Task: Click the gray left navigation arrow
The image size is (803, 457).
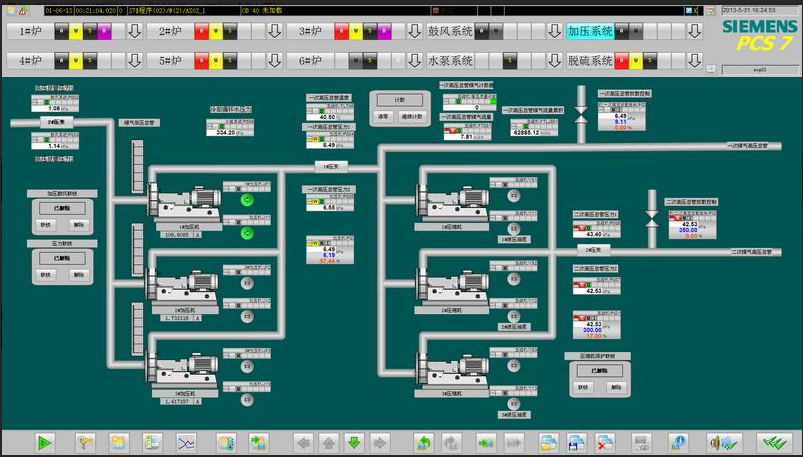Action: tap(304, 442)
